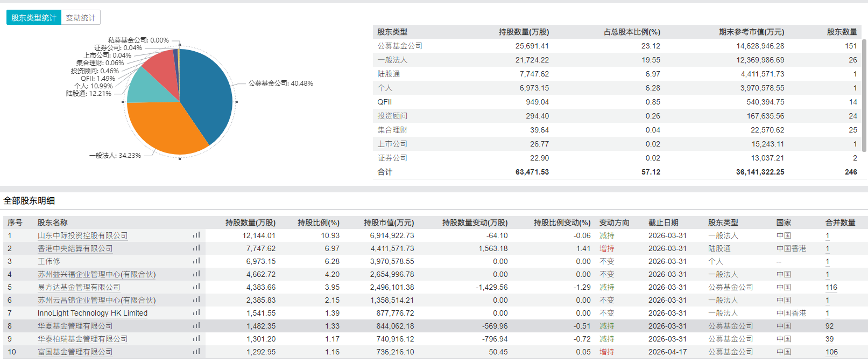Image resolution: width=868 pixels, height=362 pixels.
Task: Sort by 持股数量(万股) column header in details
Action: [x=250, y=222]
